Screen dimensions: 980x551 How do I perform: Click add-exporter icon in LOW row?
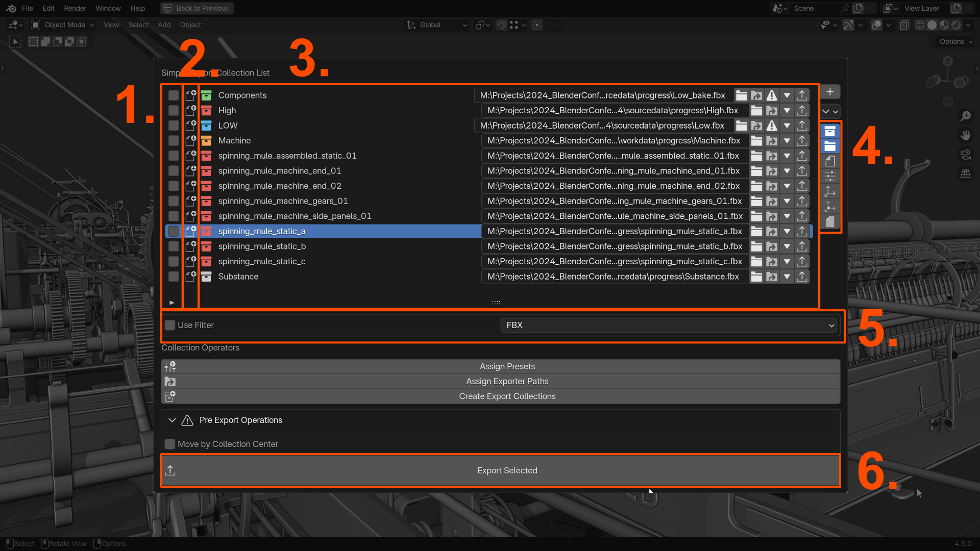(x=191, y=125)
